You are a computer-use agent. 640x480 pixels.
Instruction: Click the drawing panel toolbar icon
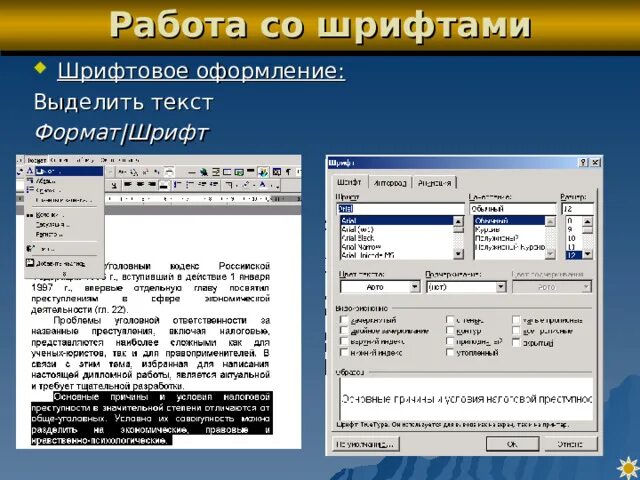click(263, 172)
